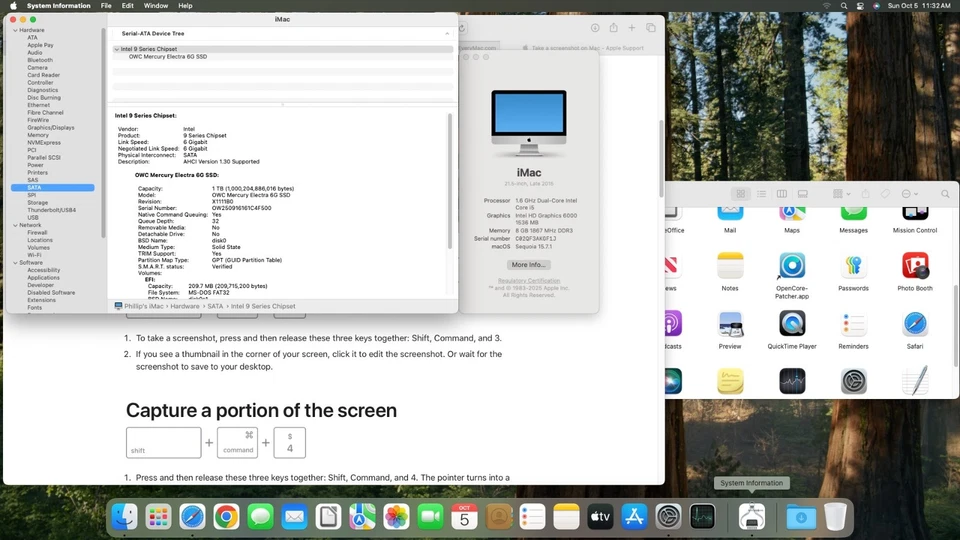
Task: Open Reminders app in Finder window
Action: coord(853,324)
